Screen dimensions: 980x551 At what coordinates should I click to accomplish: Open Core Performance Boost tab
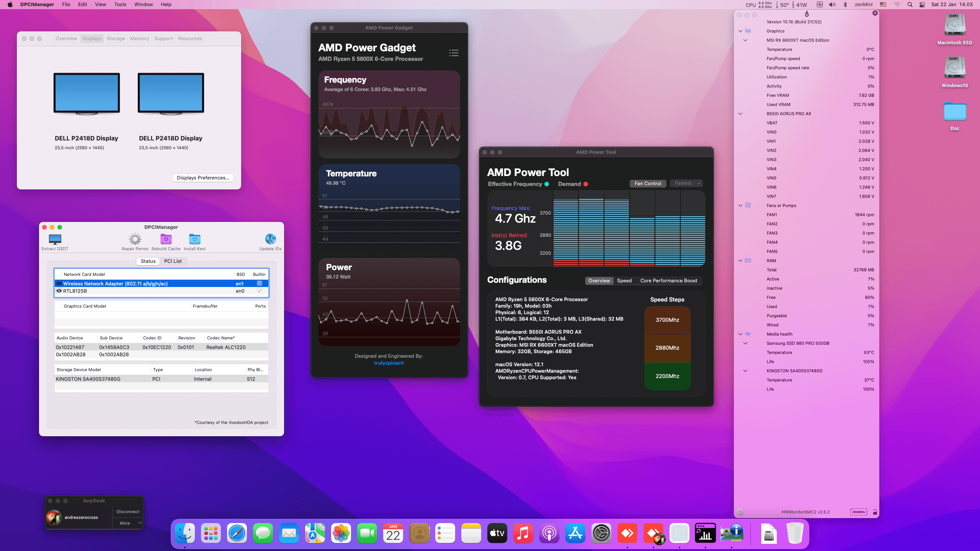click(668, 280)
